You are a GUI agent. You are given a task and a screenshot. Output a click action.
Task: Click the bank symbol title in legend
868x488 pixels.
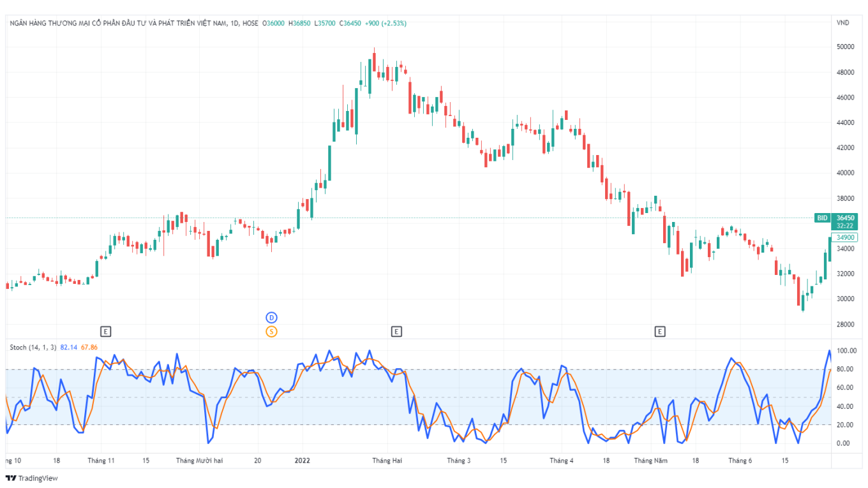[x=118, y=23]
